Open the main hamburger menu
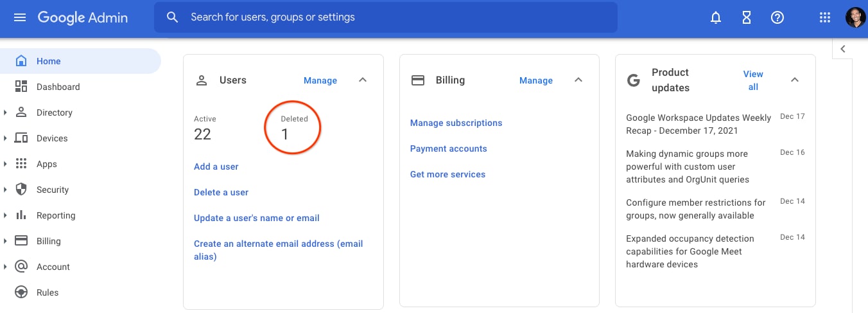Image resolution: width=868 pixels, height=313 pixels. (x=20, y=17)
